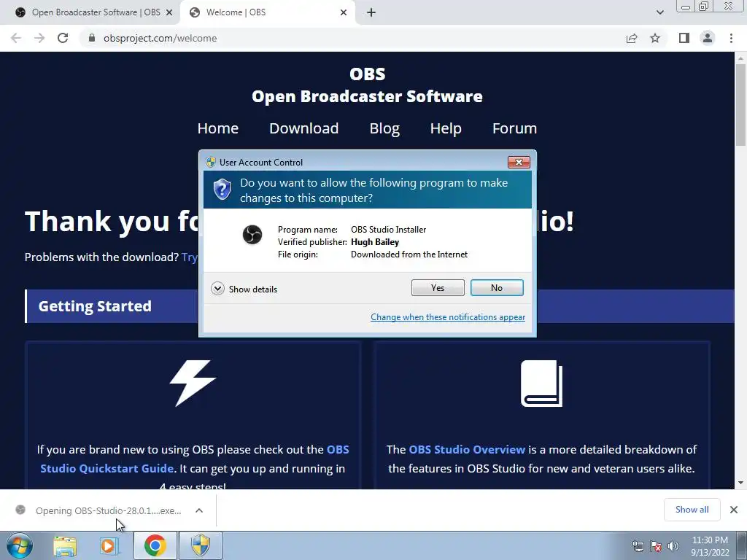Open the tab search dropdown chevron
Image resolution: width=747 pixels, height=560 pixels.
tap(659, 12)
